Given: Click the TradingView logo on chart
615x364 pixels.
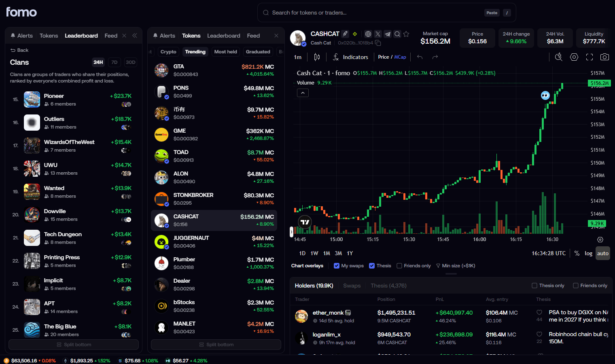Looking at the screenshot, I should 305,222.
